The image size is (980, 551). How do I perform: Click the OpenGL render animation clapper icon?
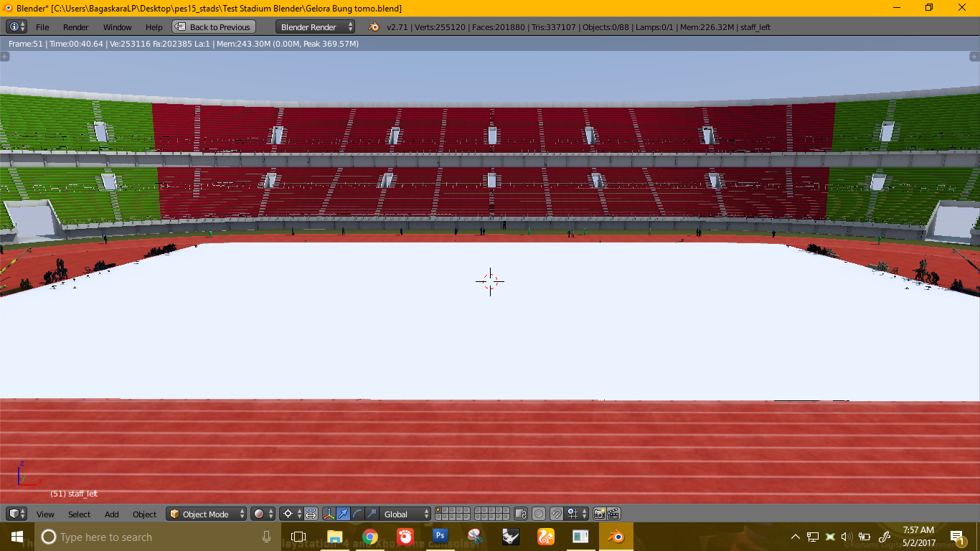pyautogui.click(x=613, y=514)
